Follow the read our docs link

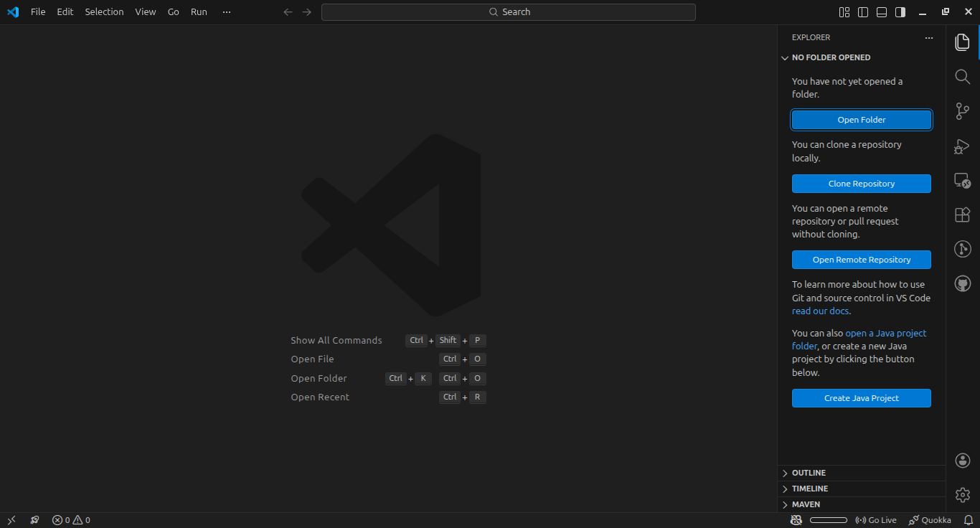820,311
